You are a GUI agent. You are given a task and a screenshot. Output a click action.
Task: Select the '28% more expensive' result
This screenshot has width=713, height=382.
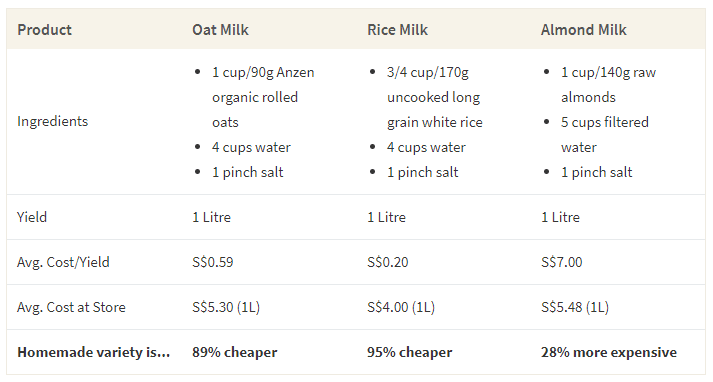pyautogui.click(x=608, y=352)
